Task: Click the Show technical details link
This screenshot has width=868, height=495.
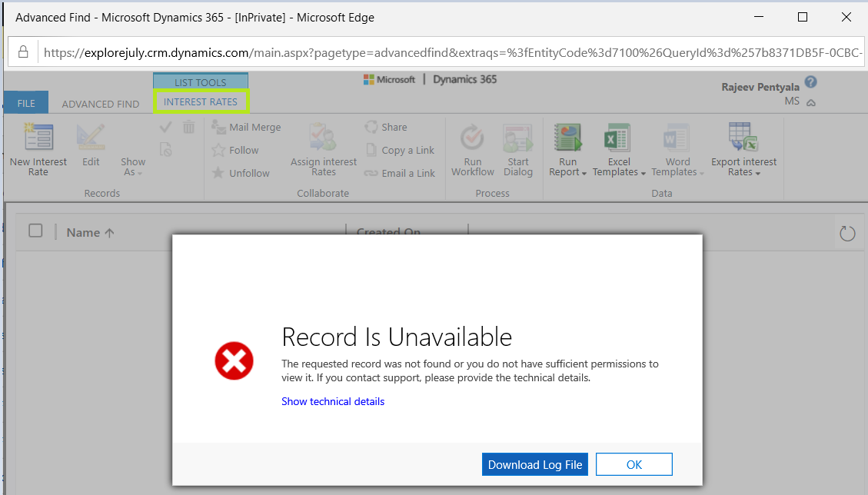Action: click(x=333, y=401)
